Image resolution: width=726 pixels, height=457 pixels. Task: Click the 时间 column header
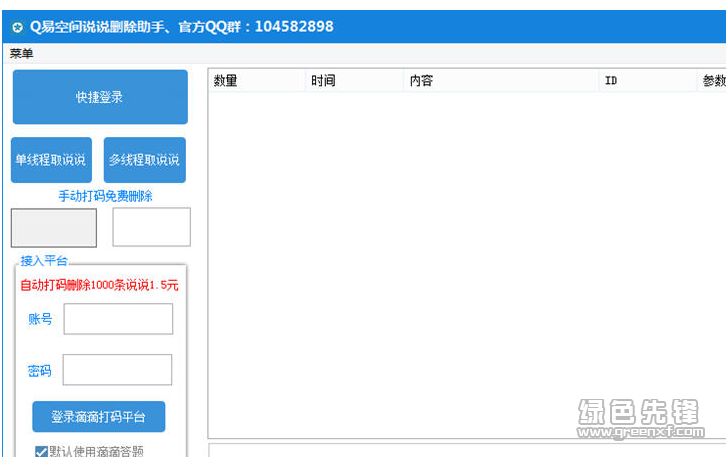pos(353,81)
